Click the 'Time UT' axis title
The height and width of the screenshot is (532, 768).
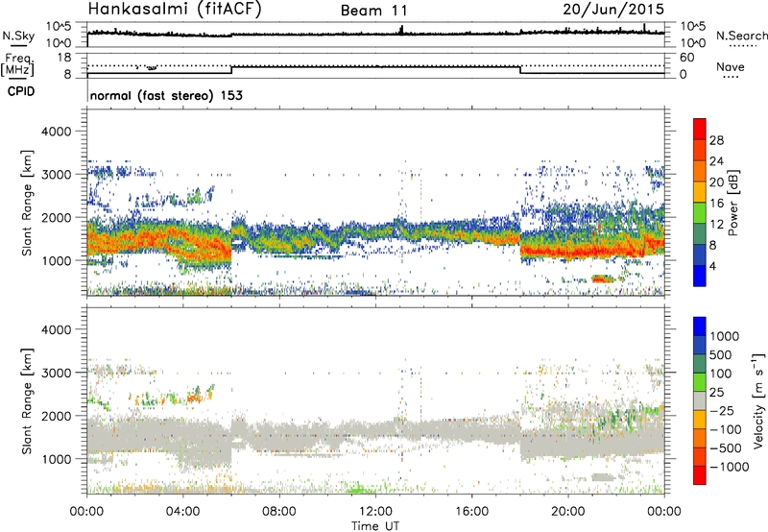click(375, 526)
